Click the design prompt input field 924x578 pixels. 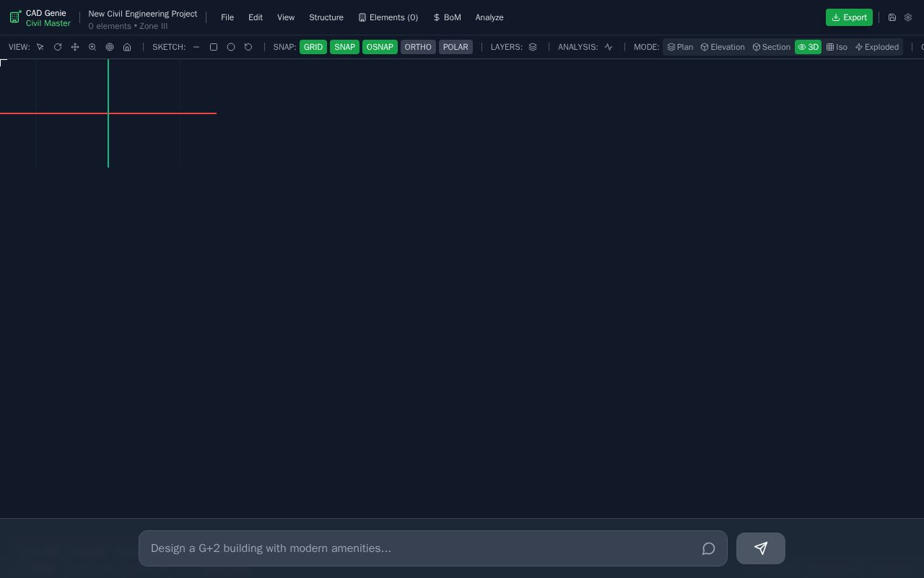pyautogui.click(x=433, y=548)
